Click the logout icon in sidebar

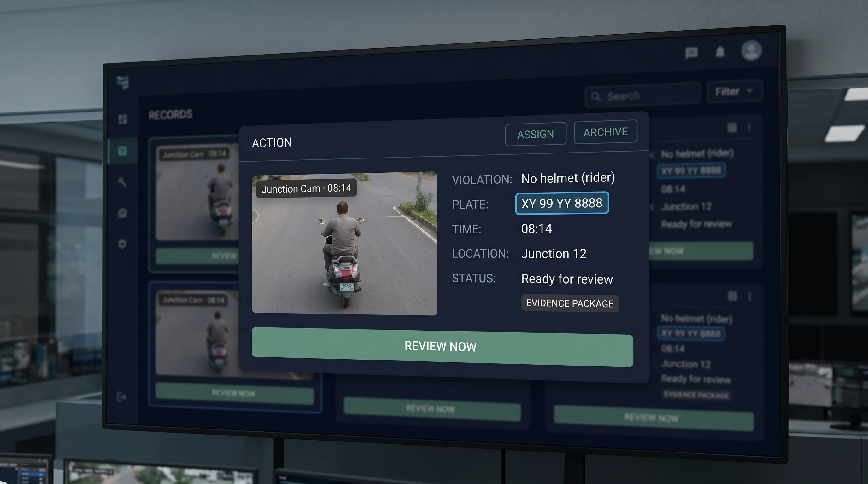coord(121,397)
